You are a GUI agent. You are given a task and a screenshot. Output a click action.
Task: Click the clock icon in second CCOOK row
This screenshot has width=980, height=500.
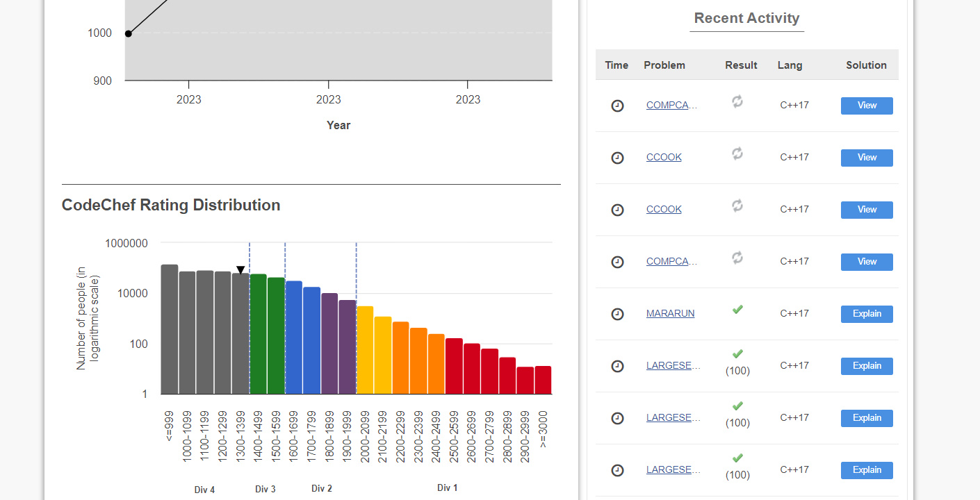coord(617,210)
